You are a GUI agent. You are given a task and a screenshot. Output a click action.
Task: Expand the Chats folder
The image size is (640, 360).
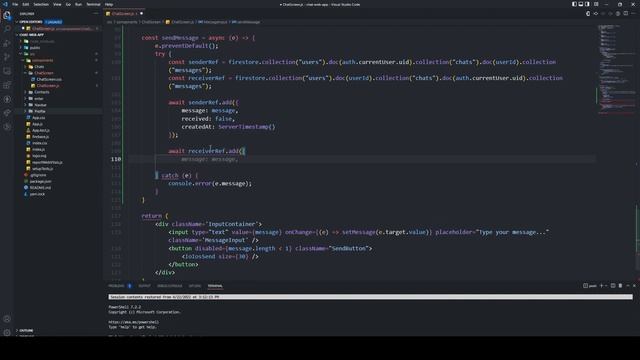39,67
